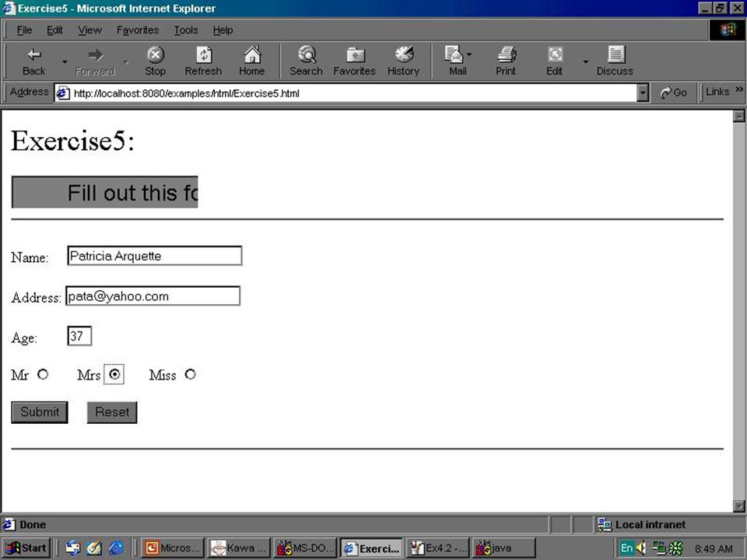Click the Windows logo throbber icon
This screenshot has height=560, width=747.
point(727,30)
